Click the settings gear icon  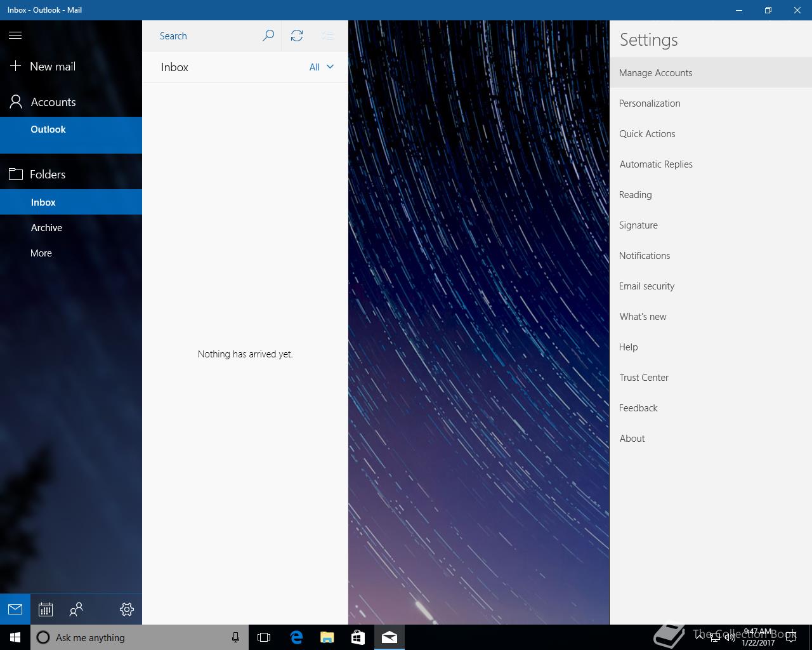pyautogui.click(x=127, y=609)
